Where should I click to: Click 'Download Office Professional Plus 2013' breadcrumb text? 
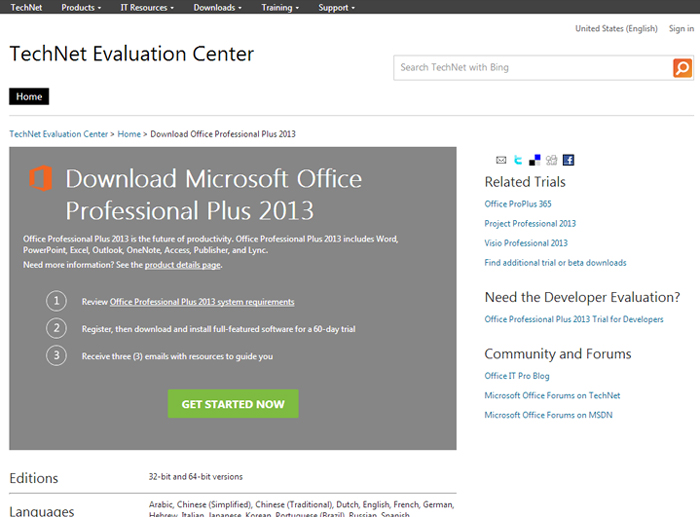tap(223, 134)
